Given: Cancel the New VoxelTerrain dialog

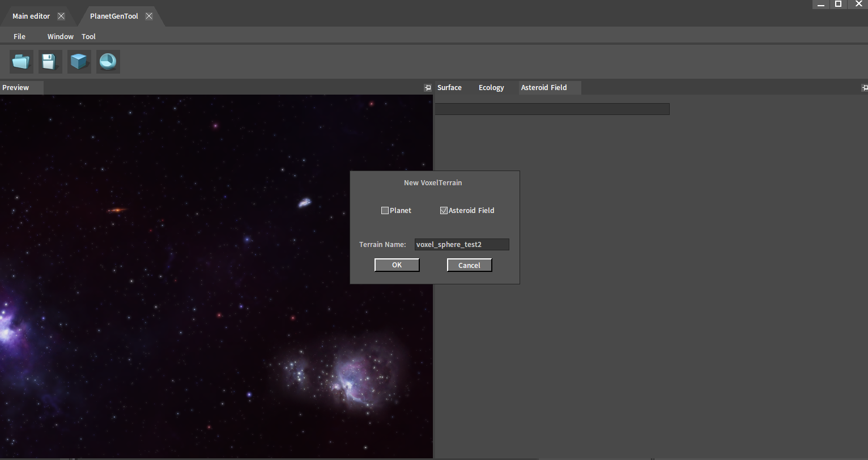Looking at the screenshot, I should coord(469,265).
